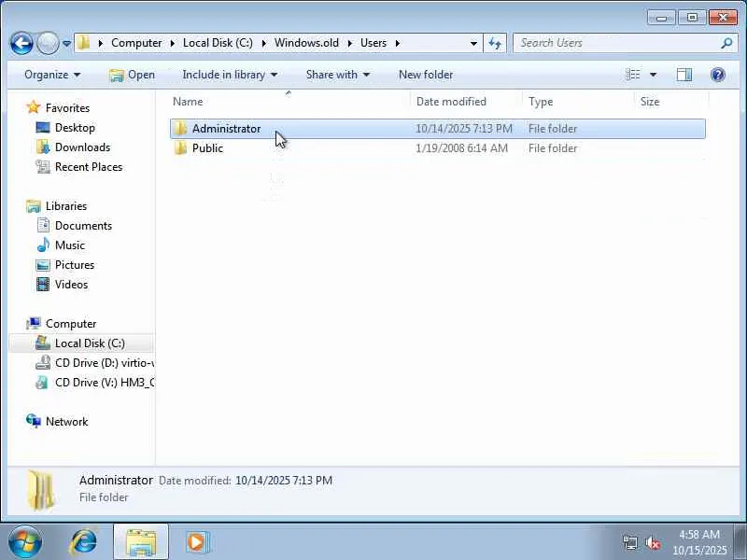Select Local Disk (C:) in navigation pane

pos(90,343)
